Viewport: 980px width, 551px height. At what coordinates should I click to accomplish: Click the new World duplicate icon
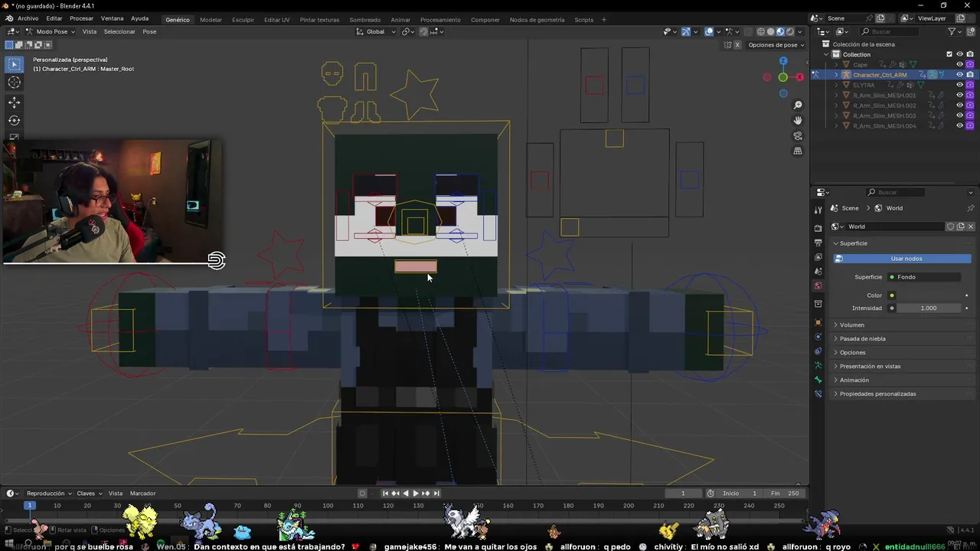point(961,227)
